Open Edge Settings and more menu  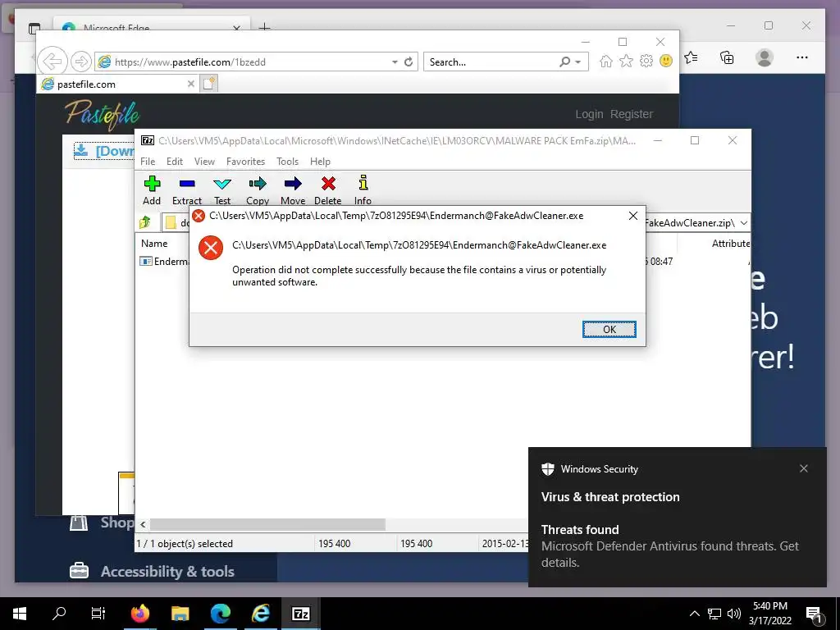pyautogui.click(x=802, y=57)
